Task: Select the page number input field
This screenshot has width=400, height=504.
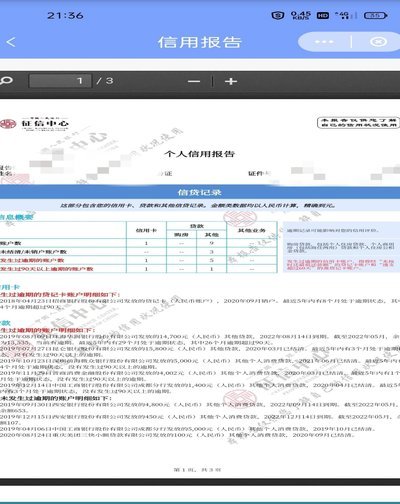Action: click(x=60, y=81)
